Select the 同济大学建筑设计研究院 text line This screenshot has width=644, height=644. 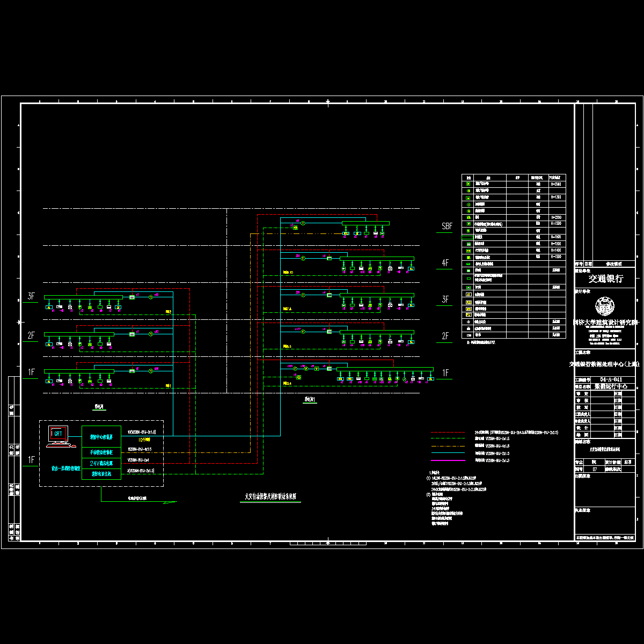(x=606, y=323)
